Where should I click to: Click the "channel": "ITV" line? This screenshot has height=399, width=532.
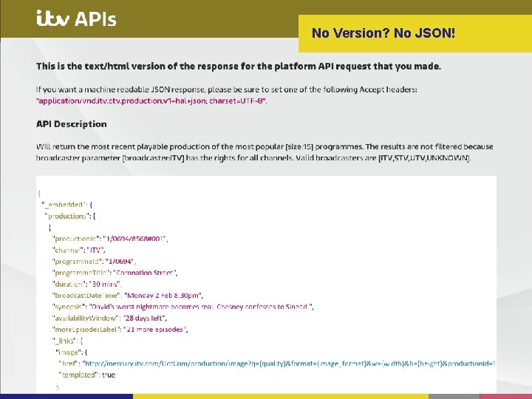click(79, 250)
